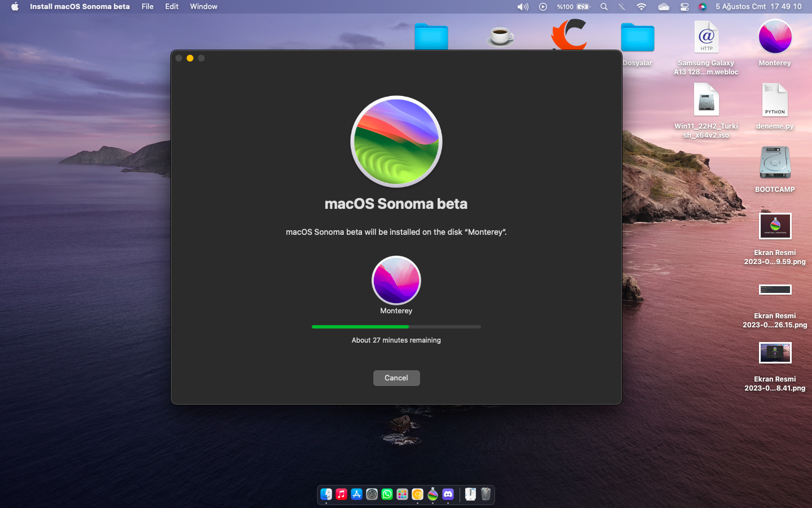Open Spotlight search from the menu bar
The height and width of the screenshot is (508, 812).
coord(604,7)
